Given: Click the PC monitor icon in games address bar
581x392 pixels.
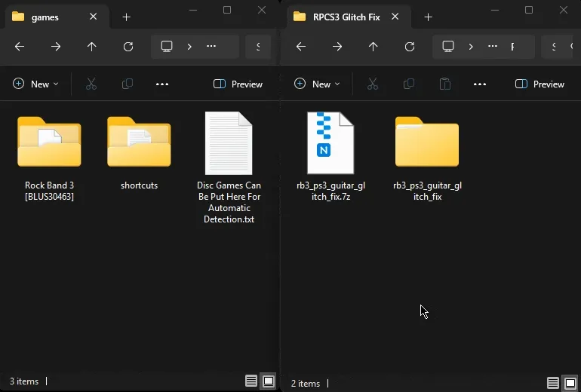Looking at the screenshot, I should [167, 47].
